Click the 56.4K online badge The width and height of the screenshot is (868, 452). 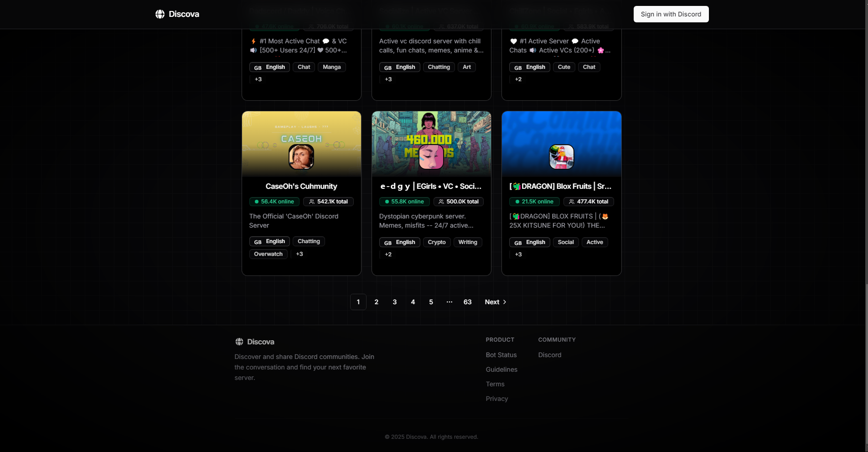274,202
